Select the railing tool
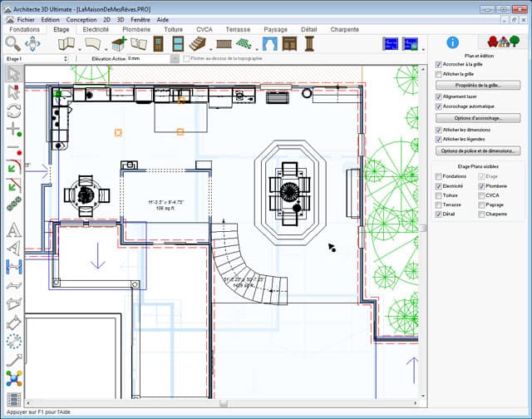The width and height of the screenshot is (532, 419). tap(224, 44)
